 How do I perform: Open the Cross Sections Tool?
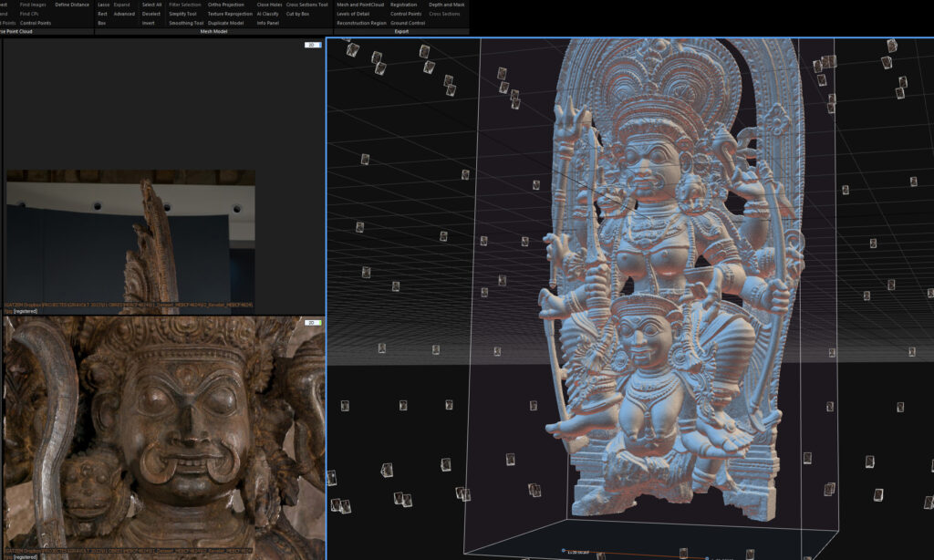click(305, 5)
